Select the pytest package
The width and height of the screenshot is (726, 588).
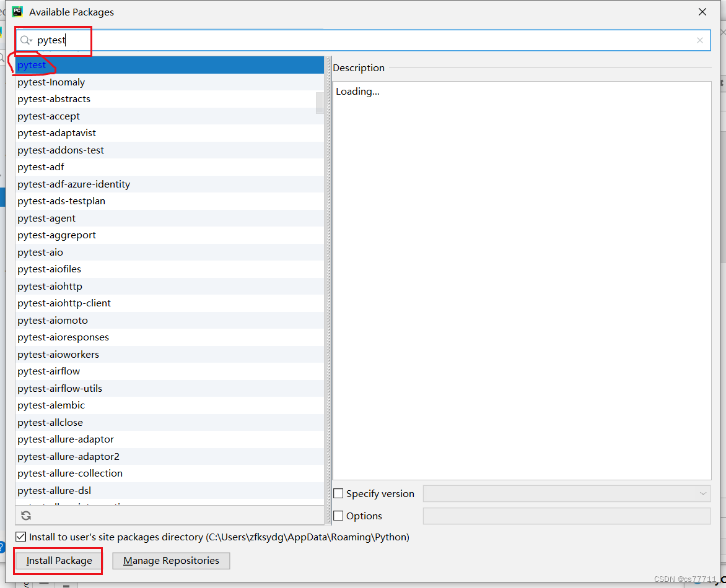(170, 65)
